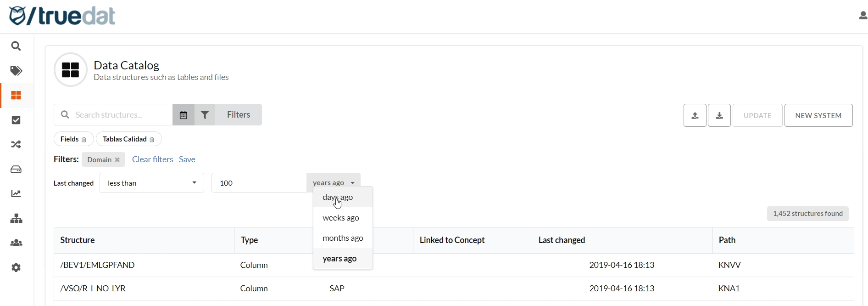Delete the Fields saved filter
868x306 pixels.
tap(84, 140)
